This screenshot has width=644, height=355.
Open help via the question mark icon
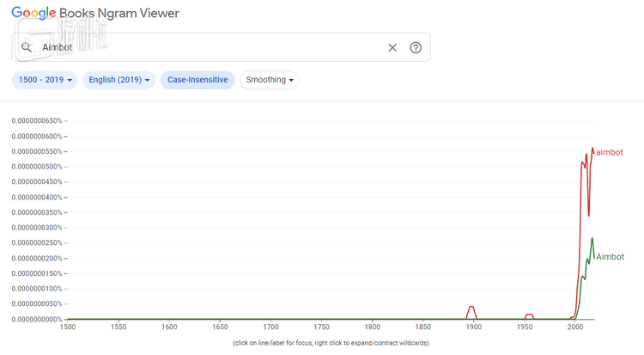416,47
